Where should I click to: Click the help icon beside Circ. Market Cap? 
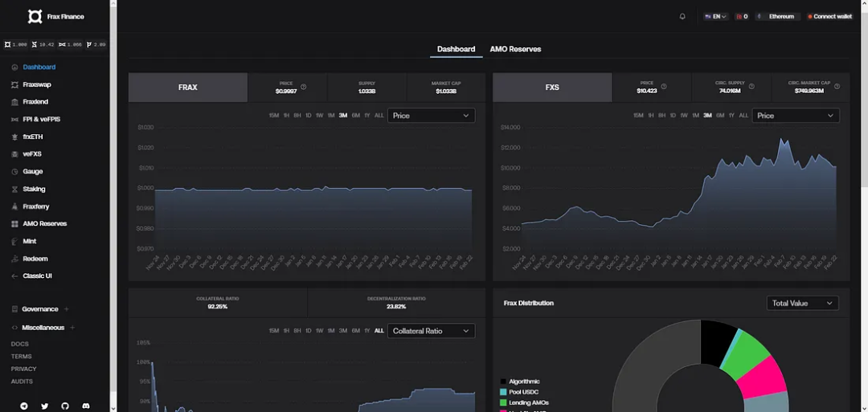coord(837,86)
